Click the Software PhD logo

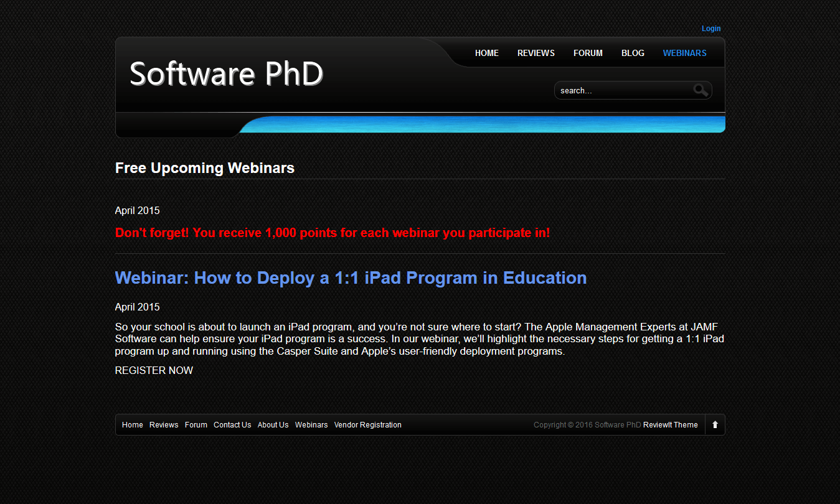(x=226, y=73)
